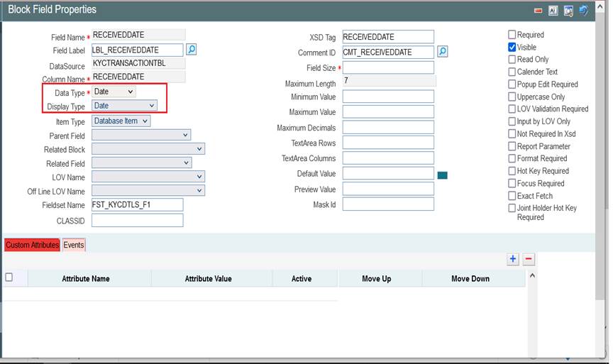Screen dimensions: 613x364
Task: Click the Preview Value input box
Action: [388, 189]
